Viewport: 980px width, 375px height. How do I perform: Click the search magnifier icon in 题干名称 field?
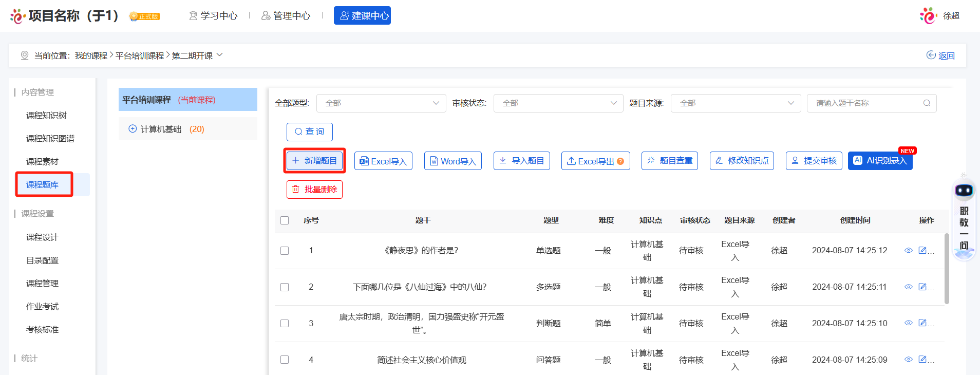pyautogui.click(x=927, y=103)
